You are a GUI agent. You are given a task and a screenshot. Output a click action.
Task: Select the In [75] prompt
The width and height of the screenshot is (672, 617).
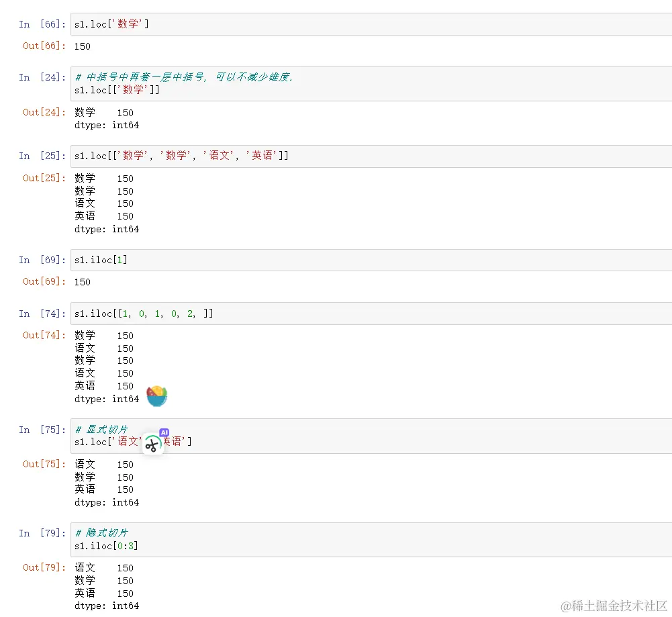tap(42, 430)
